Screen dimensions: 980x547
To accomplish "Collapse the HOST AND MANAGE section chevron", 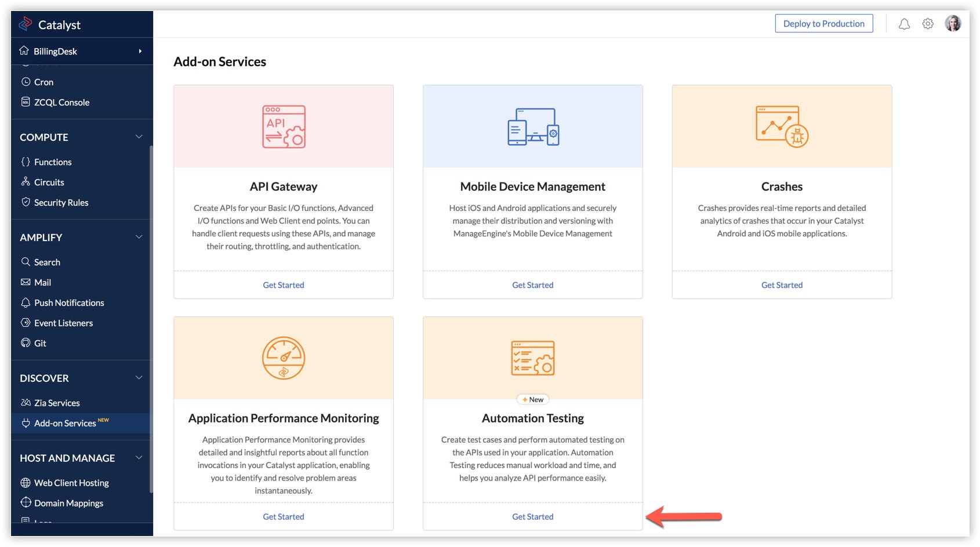I will tap(139, 458).
